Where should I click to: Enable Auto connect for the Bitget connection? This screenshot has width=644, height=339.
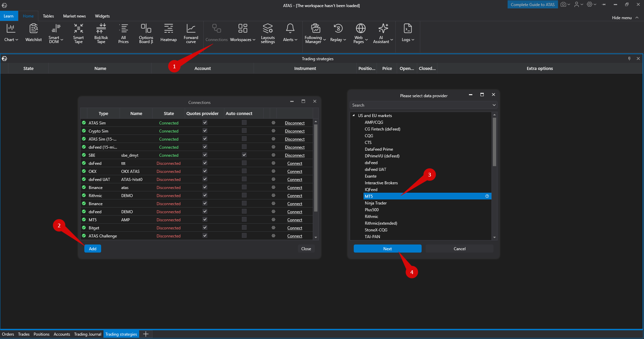244,228
